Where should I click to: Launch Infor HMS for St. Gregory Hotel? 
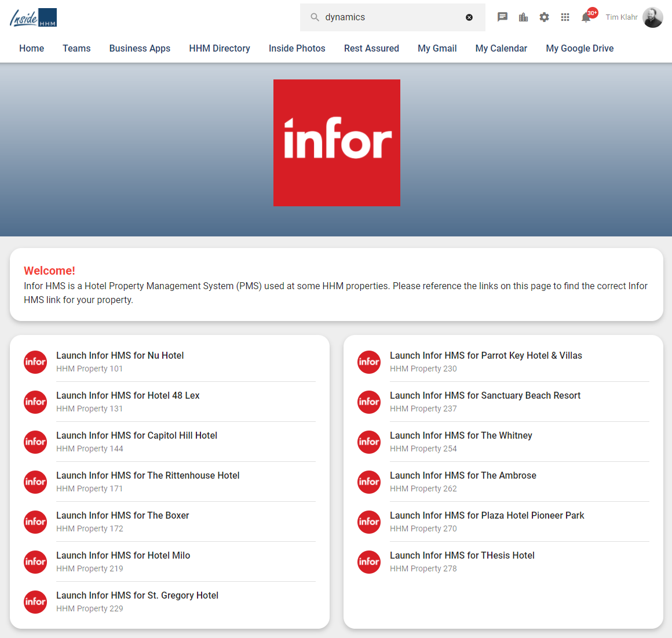click(137, 596)
